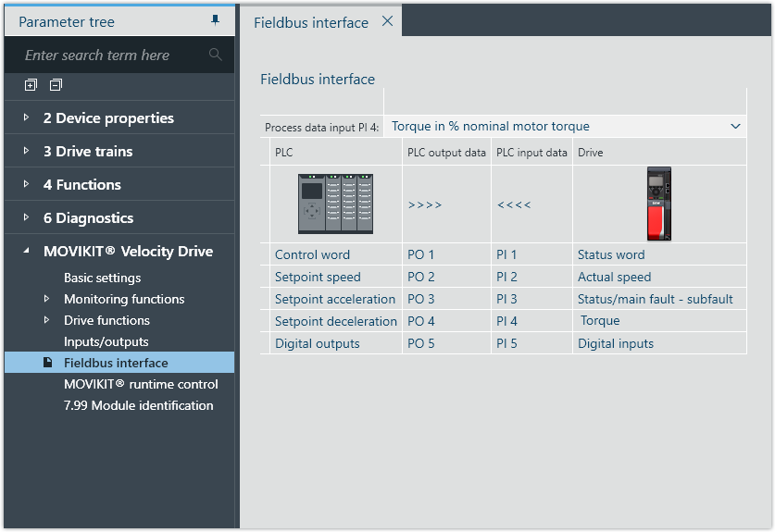Expand the 6 Diagnostics node
This screenshot has width=775, height=532.
26,218
